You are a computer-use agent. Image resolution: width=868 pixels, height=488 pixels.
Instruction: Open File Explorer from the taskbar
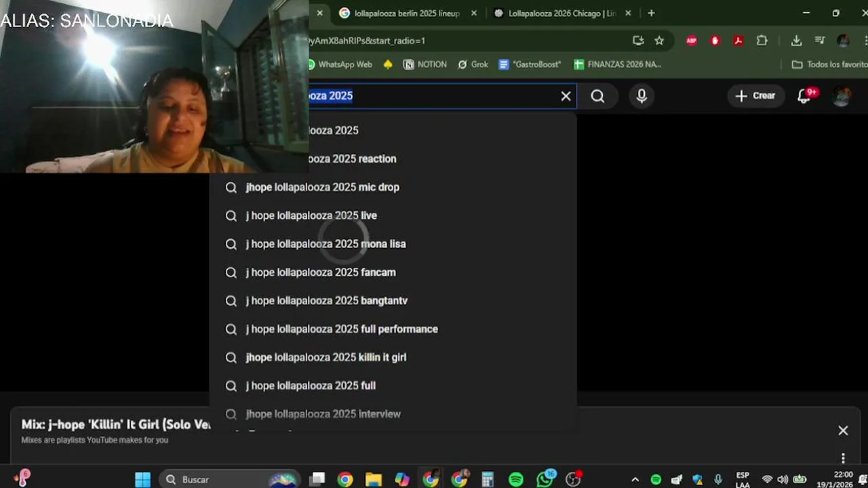point(374,479)
